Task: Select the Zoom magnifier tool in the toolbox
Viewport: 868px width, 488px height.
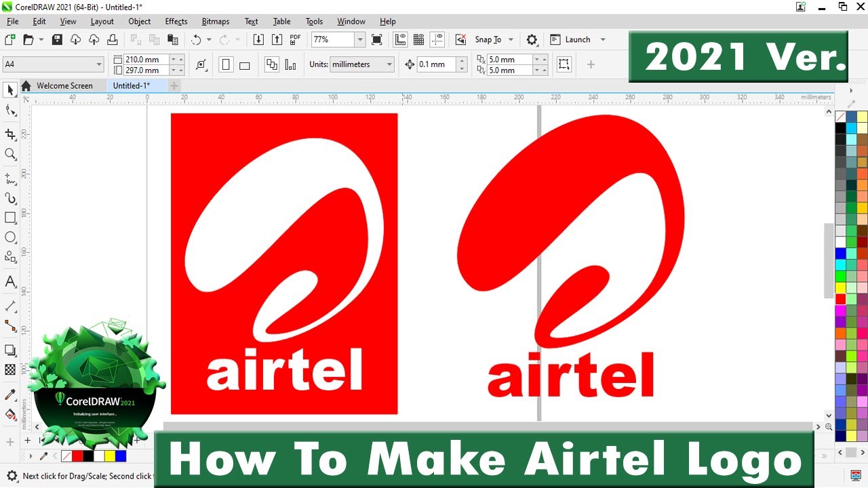Action: 10,155
